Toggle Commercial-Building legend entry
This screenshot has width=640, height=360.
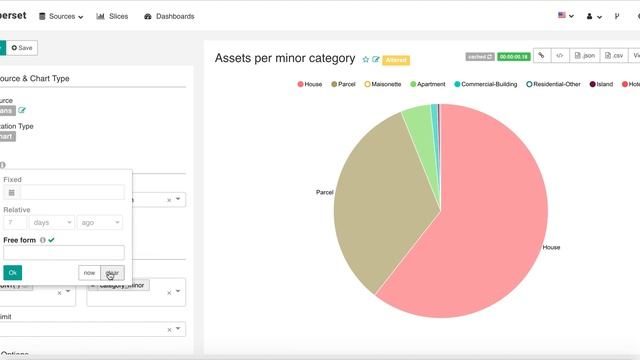click(x=486, y=84)
